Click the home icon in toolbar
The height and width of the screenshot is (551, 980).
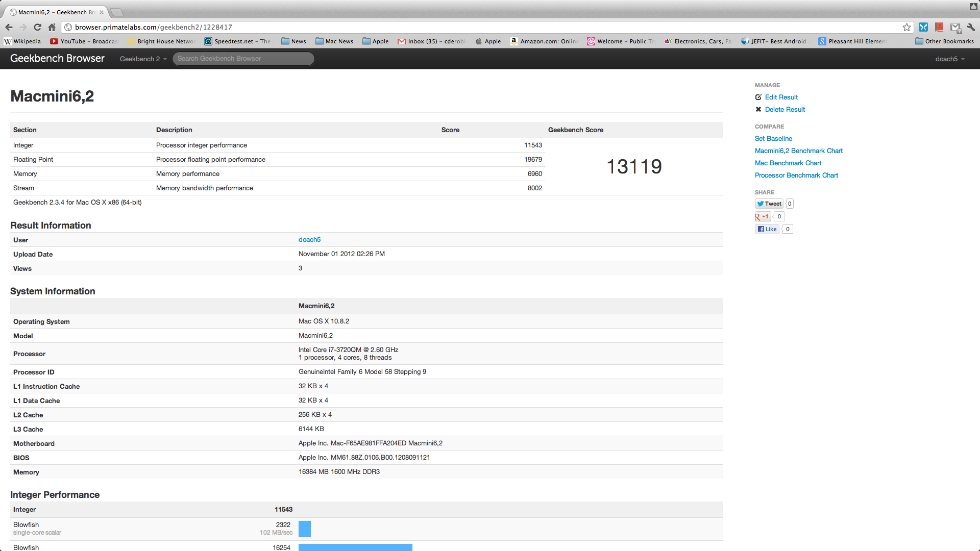click(x=52, y=27)
